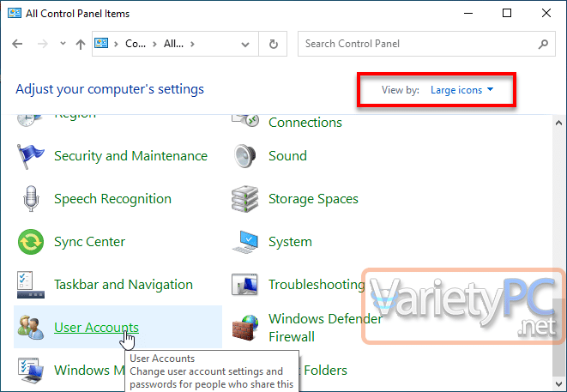567x392 pixels.
Task: Click the System computer icon
Action: point(244,242)
